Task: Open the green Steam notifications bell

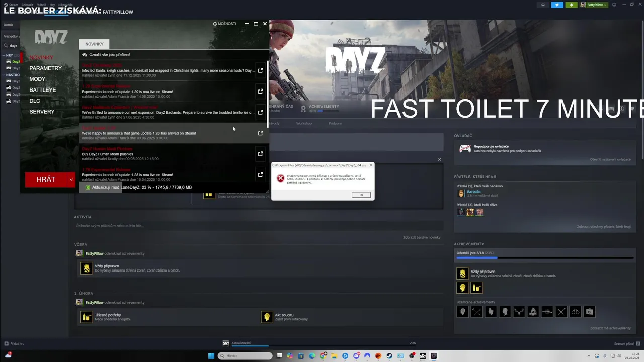Action: click(x=571, y=5)
